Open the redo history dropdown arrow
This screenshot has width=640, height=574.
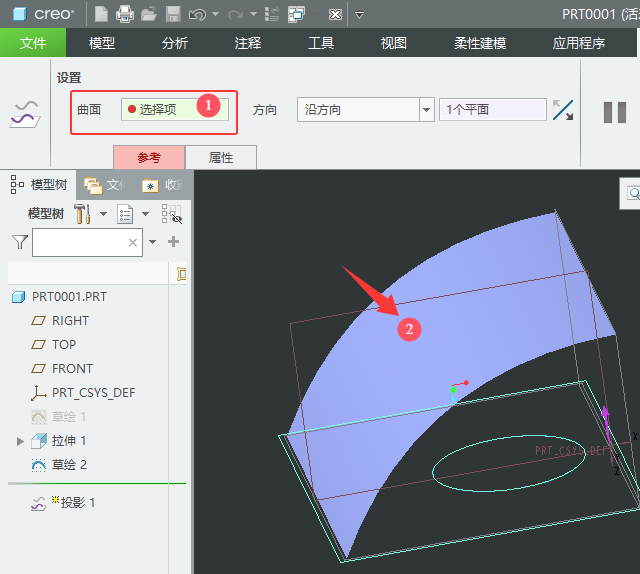tap(253, 15)
